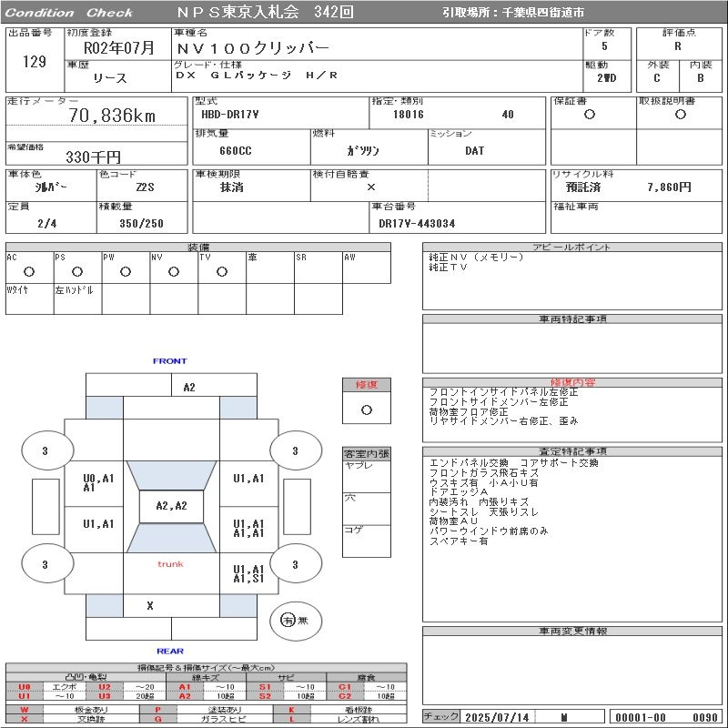Select recycle status "預託済"
The height and width of the screenshot is (728, 728).
click(x=583, y=187)
